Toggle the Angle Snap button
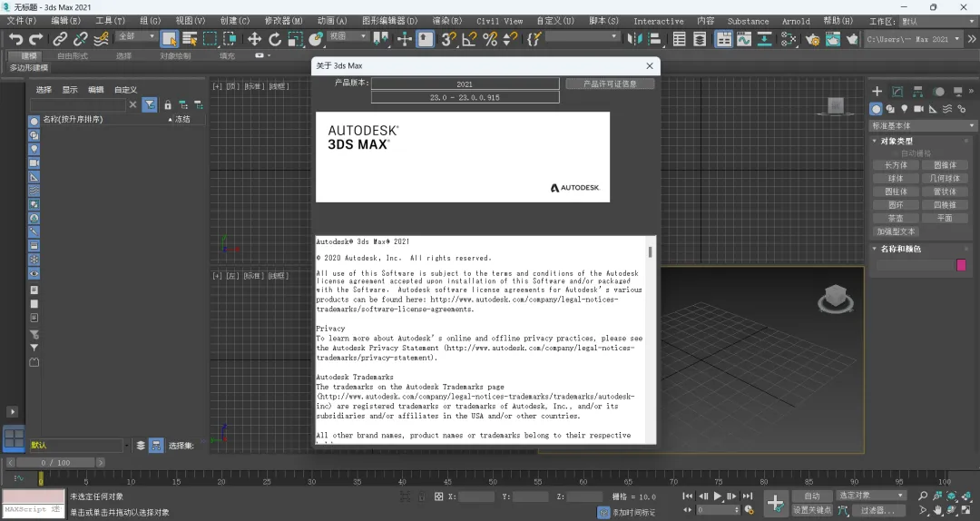Viewport: 980px width, 521px height. coord(469,39)
